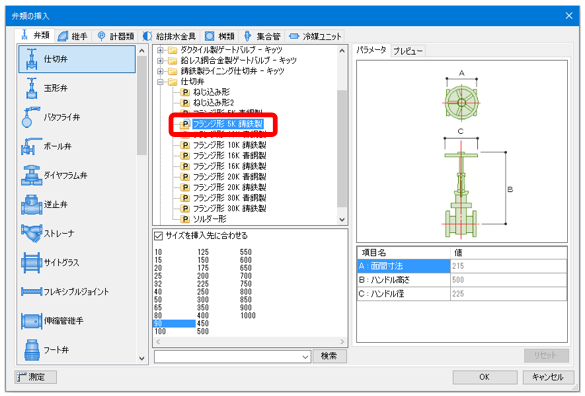The image size is (585, 396).
Task: Toggle サイズを挿入先に合わせる checkbox
Action: coord(158,236)
